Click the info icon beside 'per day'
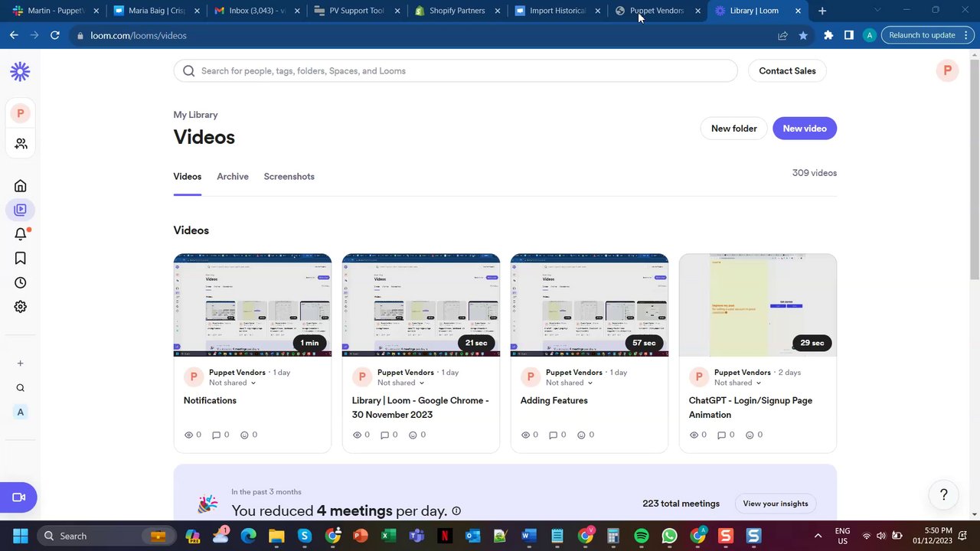Viewport: 980px width, 551px height. pos(456,511)
